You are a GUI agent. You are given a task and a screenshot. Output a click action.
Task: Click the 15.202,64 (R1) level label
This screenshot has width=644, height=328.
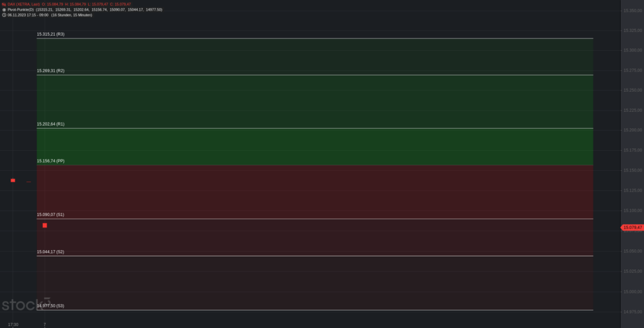(50, 124)
